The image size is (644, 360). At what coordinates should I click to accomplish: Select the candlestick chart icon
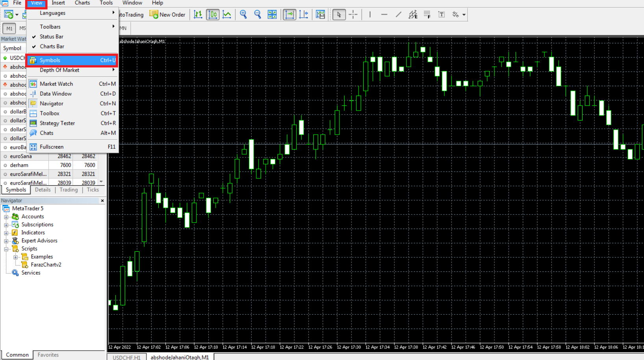213,15
